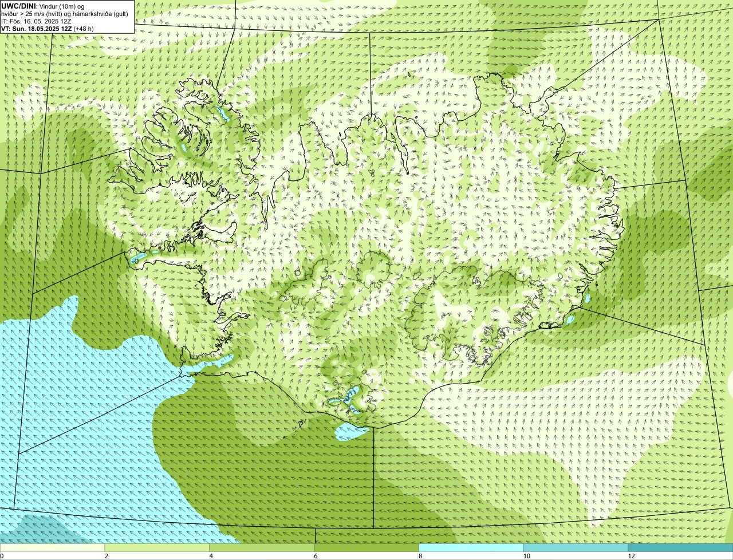Viewport: 733px width, 560px height.
Task: Click the dark green 6–8 legend swatch
Action: (366, 548)
